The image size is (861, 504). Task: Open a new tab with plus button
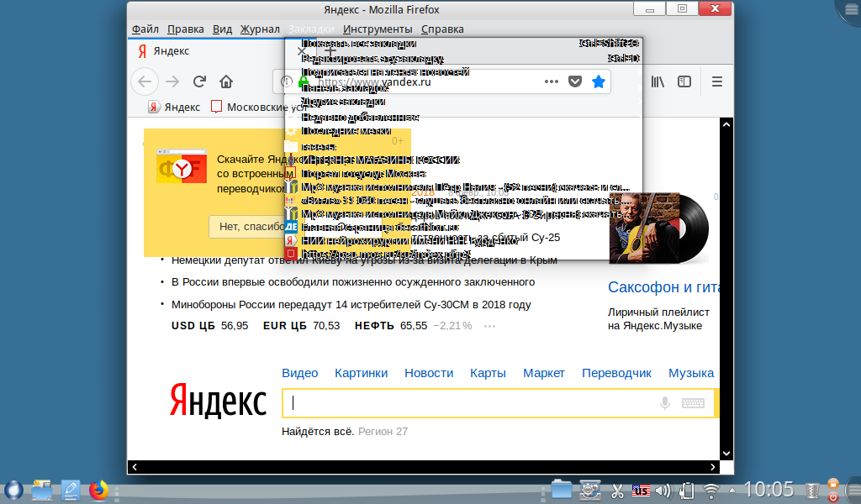coord(330,51)
